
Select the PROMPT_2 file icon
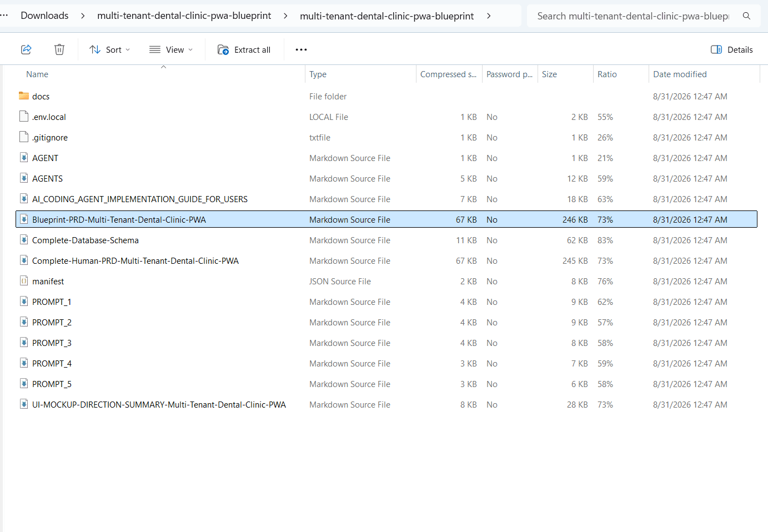coord(24,322)
